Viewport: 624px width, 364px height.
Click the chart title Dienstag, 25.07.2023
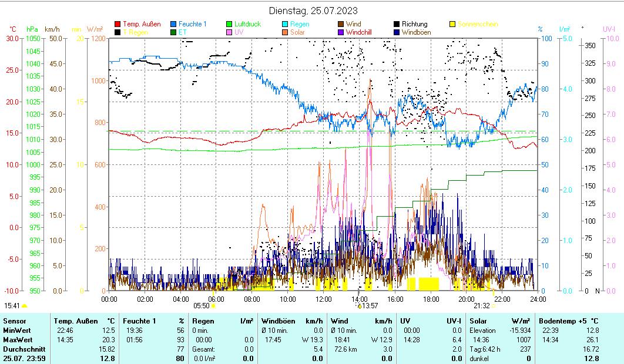coord(313,11)
